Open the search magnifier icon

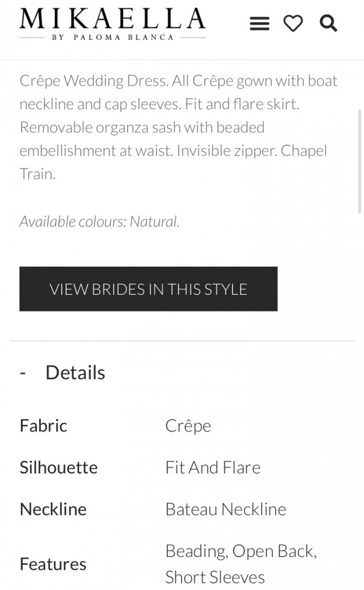click(328, 23)
